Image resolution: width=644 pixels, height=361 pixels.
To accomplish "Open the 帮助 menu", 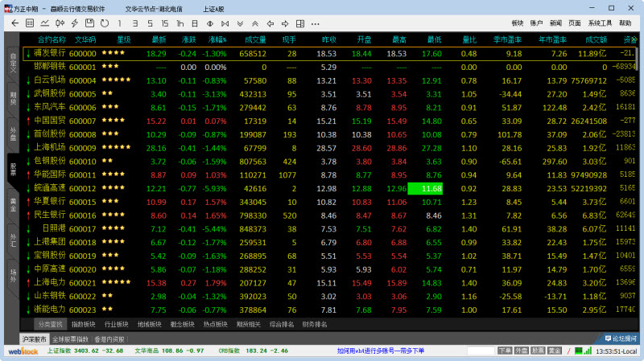I will 625,23.
